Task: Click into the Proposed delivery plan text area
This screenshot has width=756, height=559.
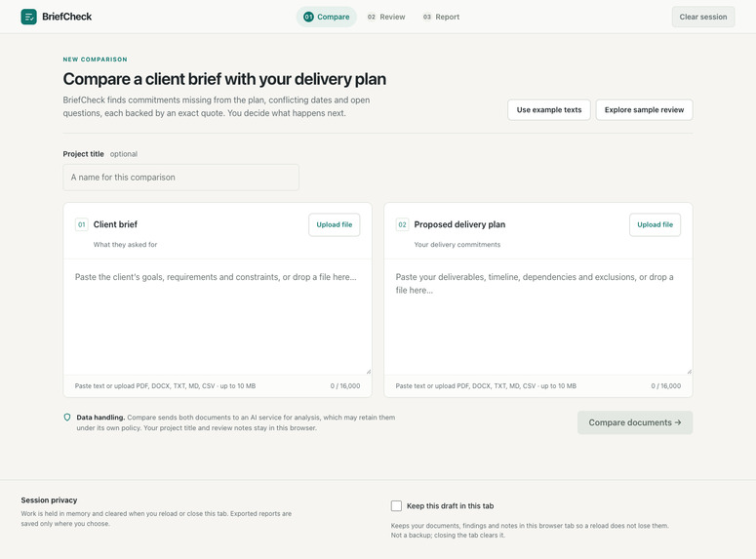Action: [538, 317]
